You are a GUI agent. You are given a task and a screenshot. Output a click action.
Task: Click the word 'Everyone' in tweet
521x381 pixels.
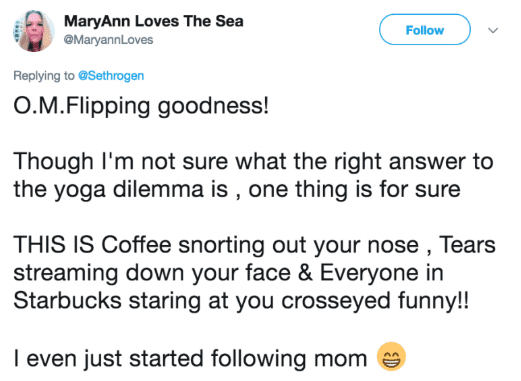coord(369,273)
